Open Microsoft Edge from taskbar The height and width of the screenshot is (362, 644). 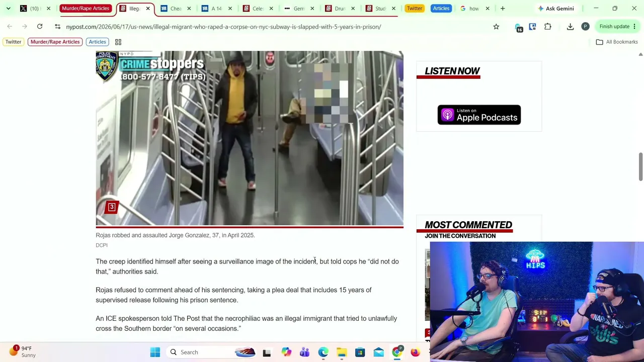[x=323, y=352]
